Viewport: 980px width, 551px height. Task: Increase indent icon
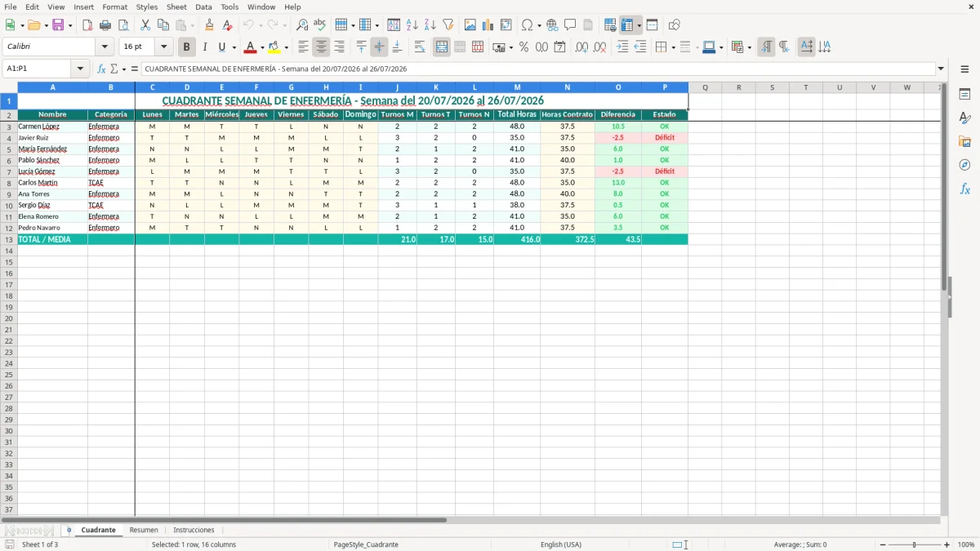click(x=622, y=47)
